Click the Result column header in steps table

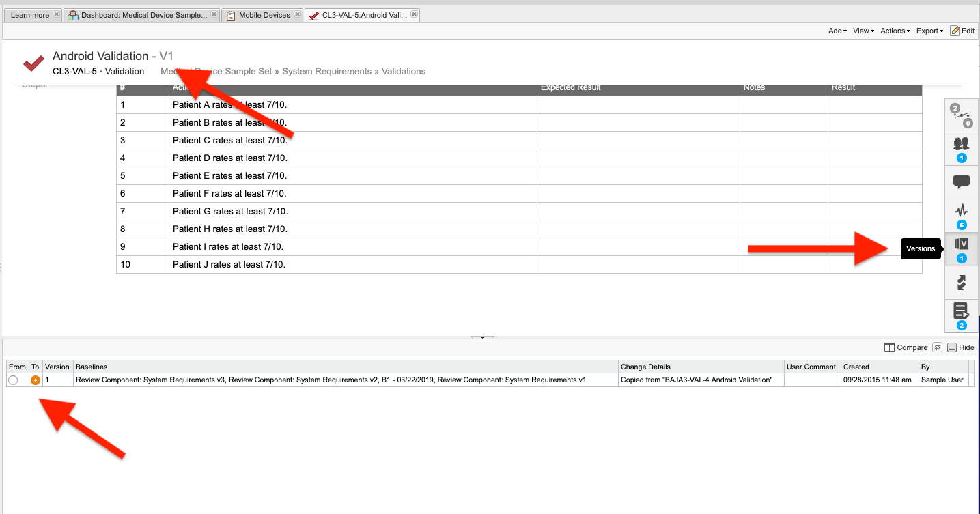(x=875, y=87)
